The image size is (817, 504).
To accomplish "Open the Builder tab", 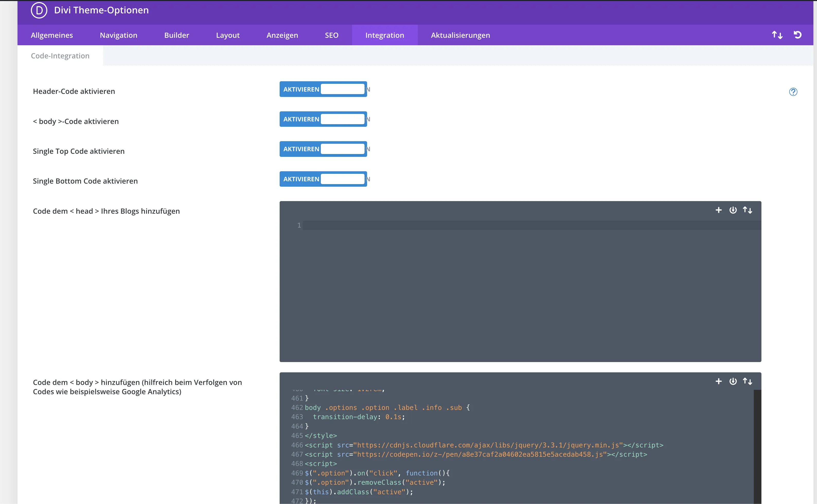I will click(x=176, y=35).
